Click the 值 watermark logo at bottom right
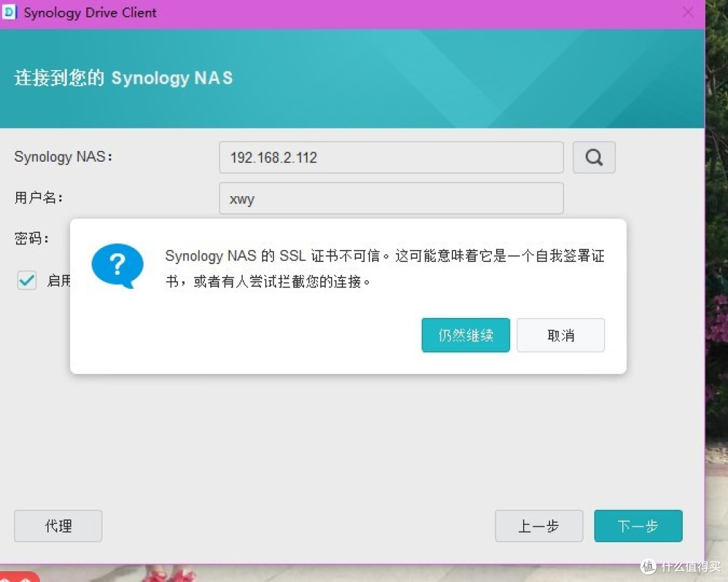The width and height of the screenshot is (728, 582). click(x=648, y=567)
